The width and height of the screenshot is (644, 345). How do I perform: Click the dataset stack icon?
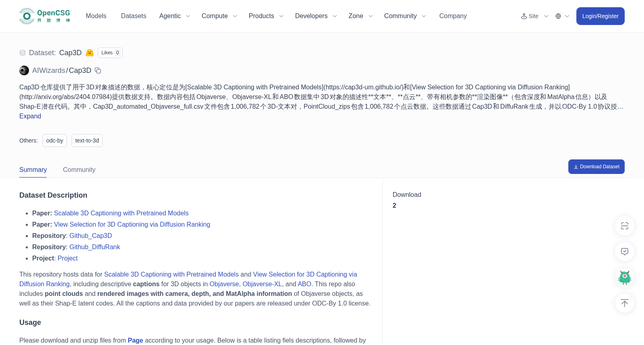pos(23,53)
